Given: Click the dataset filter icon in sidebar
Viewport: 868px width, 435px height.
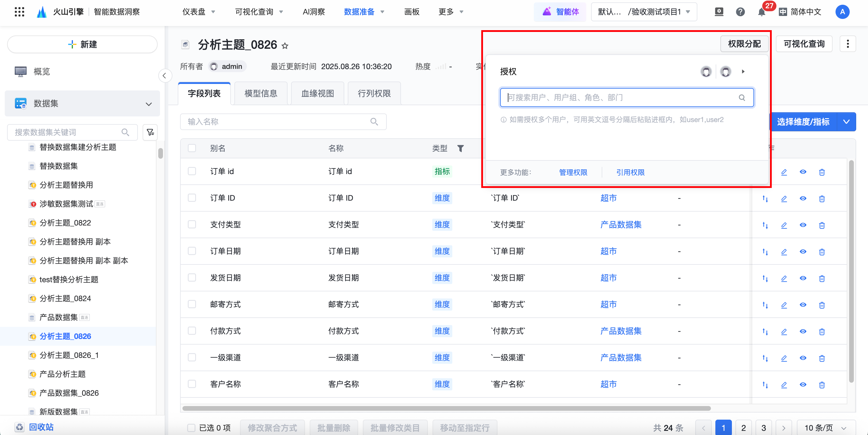Looking at the screenshot, I should pos(150,132).
